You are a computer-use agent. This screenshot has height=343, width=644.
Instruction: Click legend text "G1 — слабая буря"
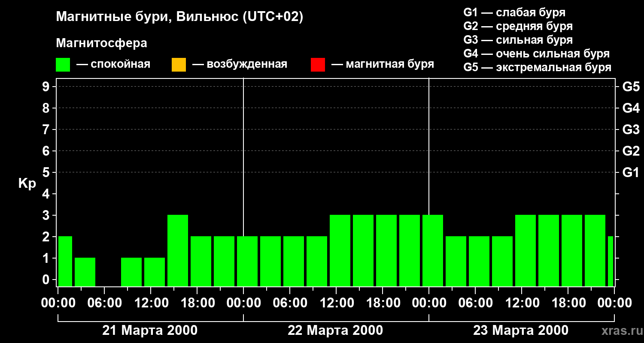(x=514, y=12)
